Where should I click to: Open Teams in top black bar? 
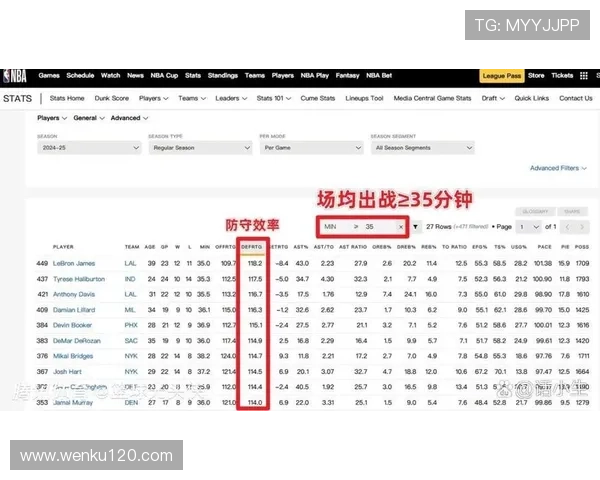pyautogui.click(x=255, y=76)
